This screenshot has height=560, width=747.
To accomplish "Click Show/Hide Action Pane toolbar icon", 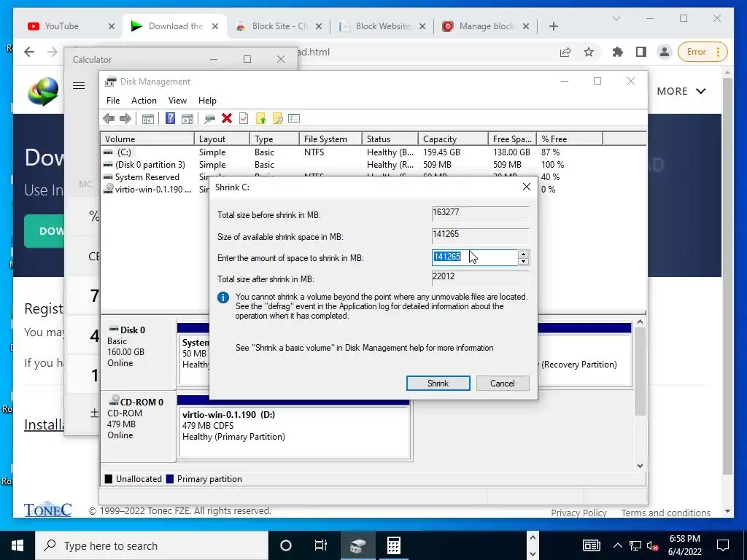I will click(187, 119).
